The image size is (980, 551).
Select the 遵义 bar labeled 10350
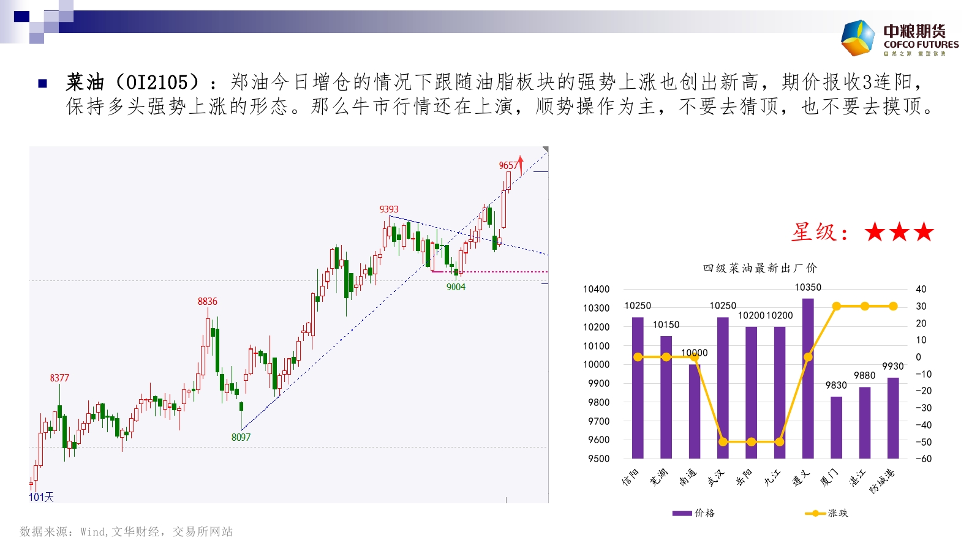click(808, 378)
